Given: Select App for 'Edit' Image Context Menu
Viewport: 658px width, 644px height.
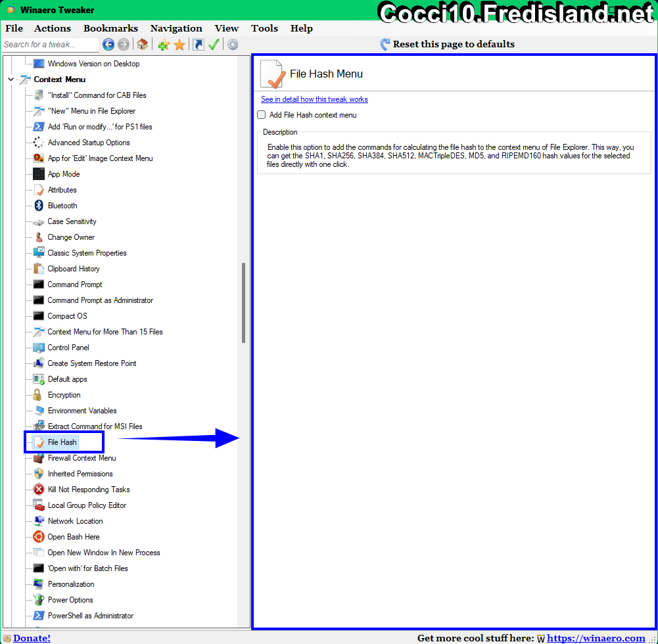Looking at the screenshot, I should coord(101,158).
